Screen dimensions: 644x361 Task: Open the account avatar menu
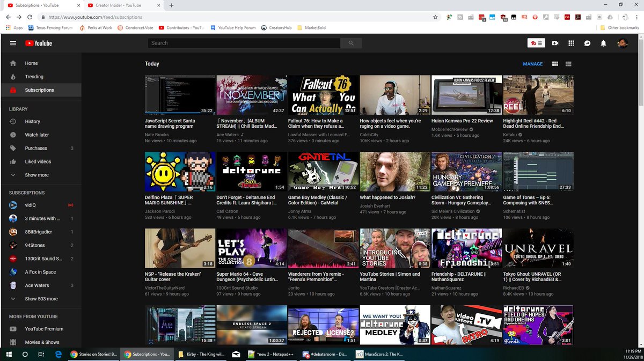(622, 43)
